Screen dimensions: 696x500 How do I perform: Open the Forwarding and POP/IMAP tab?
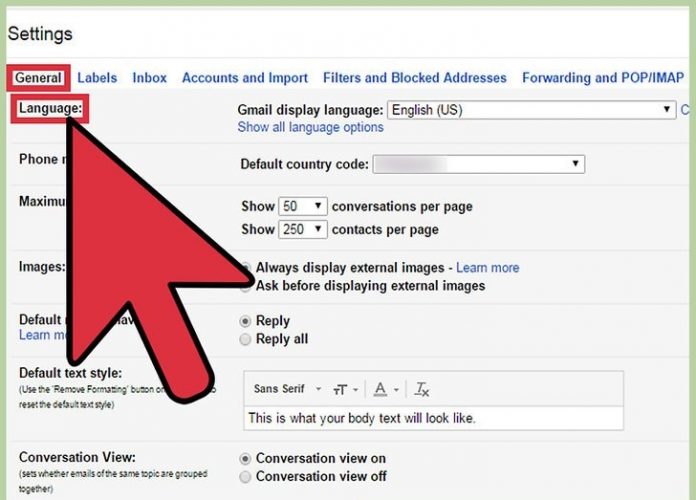[603, 77]
